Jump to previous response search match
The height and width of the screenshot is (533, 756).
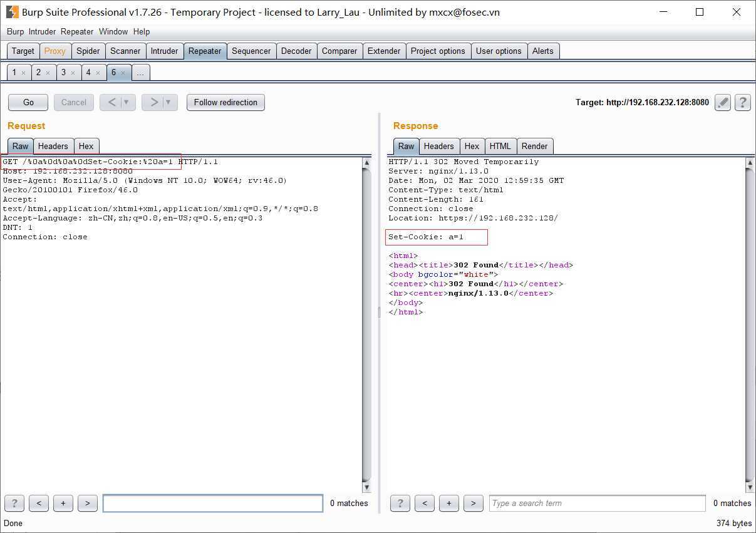425,503
